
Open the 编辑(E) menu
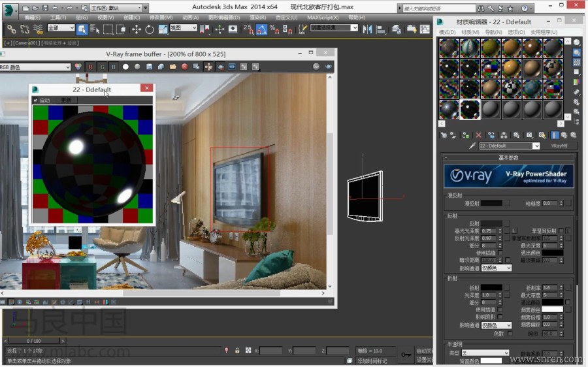pos(32,18)
